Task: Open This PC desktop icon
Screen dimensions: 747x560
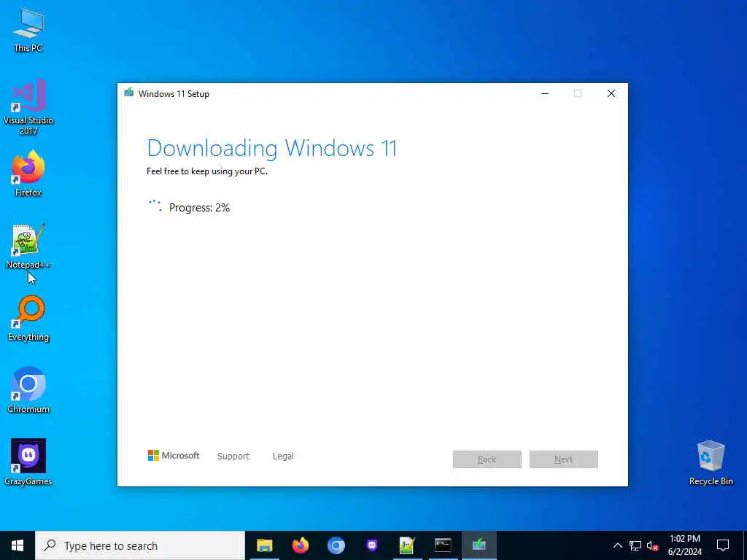Action: pyautogui.click(x=28, y=29)
